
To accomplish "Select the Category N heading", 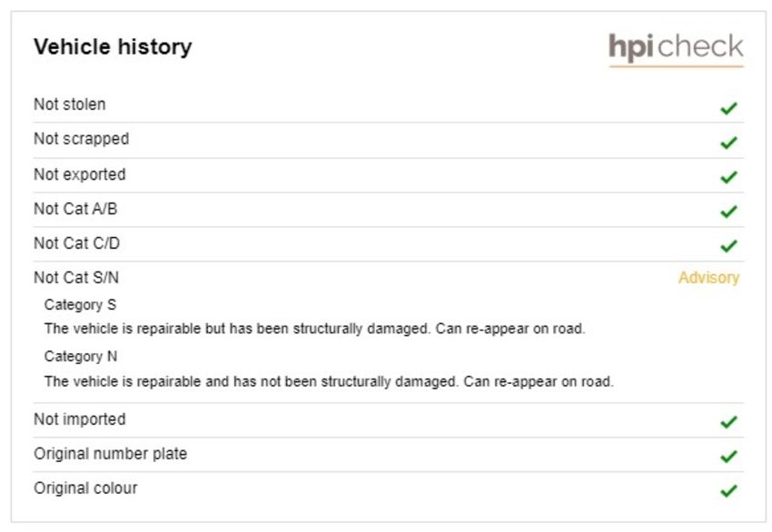I will [x=81, y=356].
